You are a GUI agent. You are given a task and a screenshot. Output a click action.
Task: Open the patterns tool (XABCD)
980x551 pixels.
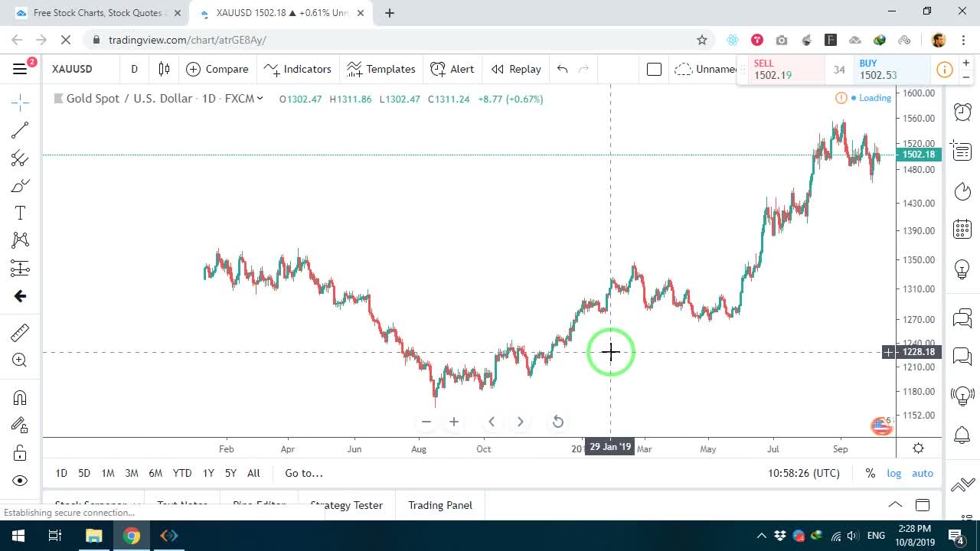click(x=20, y=240)
